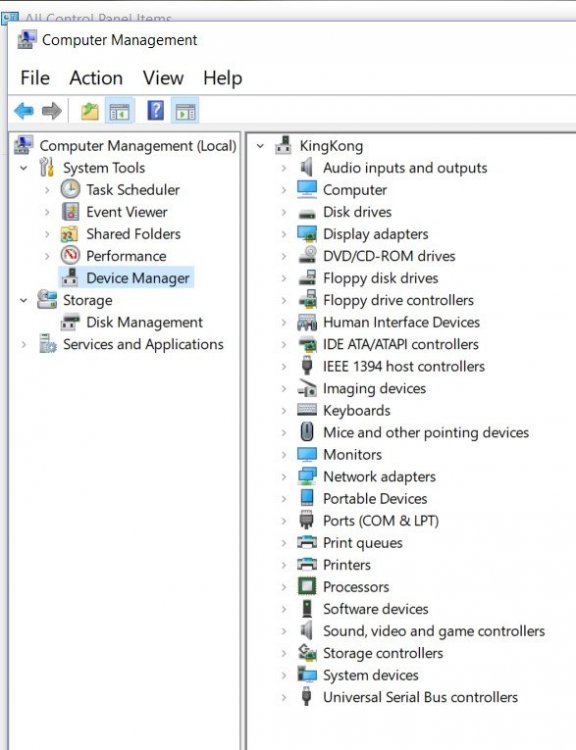
Task: Click the Computer Management title bar icon
Action: pyautogui.click(x=27, y=40)
